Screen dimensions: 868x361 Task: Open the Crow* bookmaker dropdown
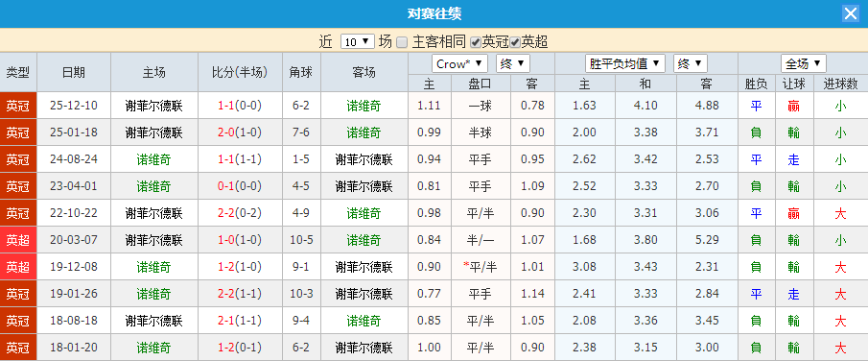[x=459, y=63]
